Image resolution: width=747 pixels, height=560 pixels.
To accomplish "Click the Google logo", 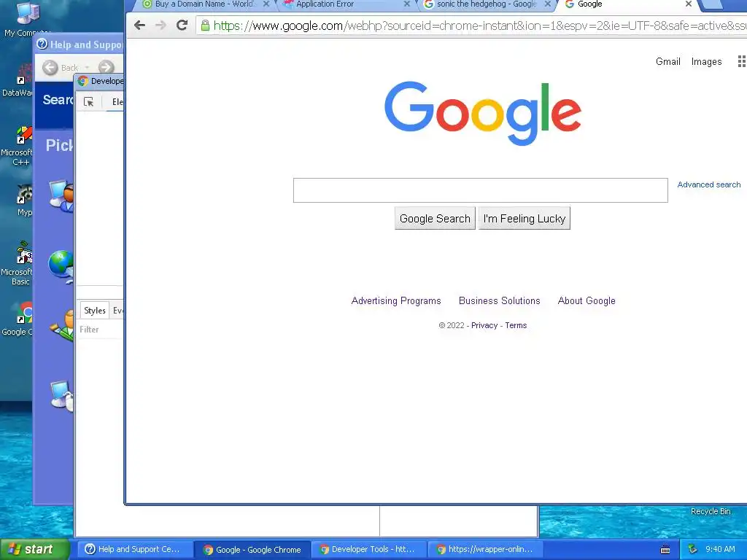I will coord(483,113).
